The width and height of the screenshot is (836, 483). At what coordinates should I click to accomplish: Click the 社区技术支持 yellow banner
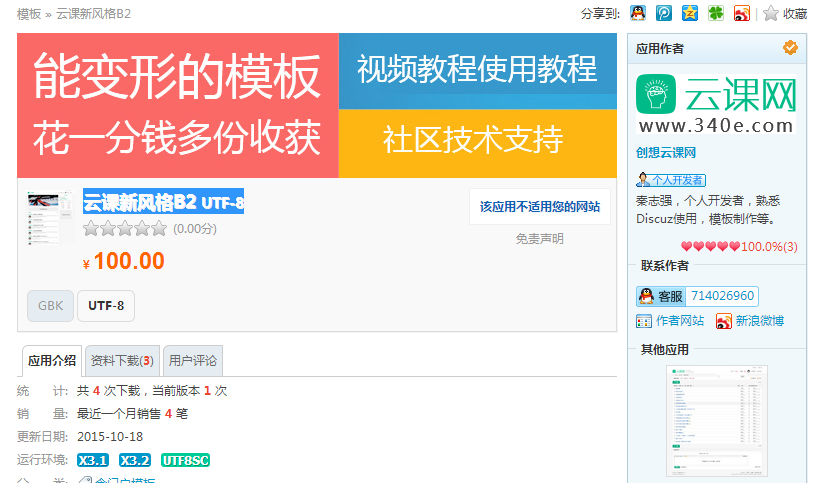[x=478, y=143]
